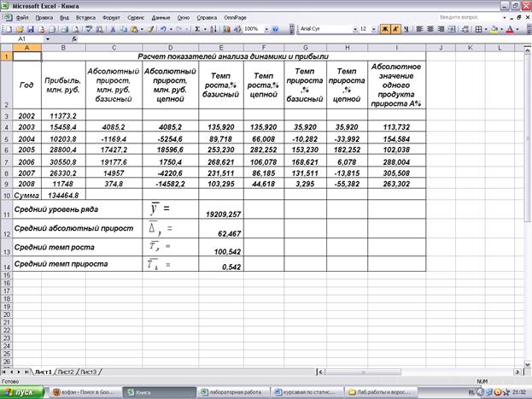Click the Sort Ascending icon
Viewport: 532px width, 399px height.
(213, 28)
